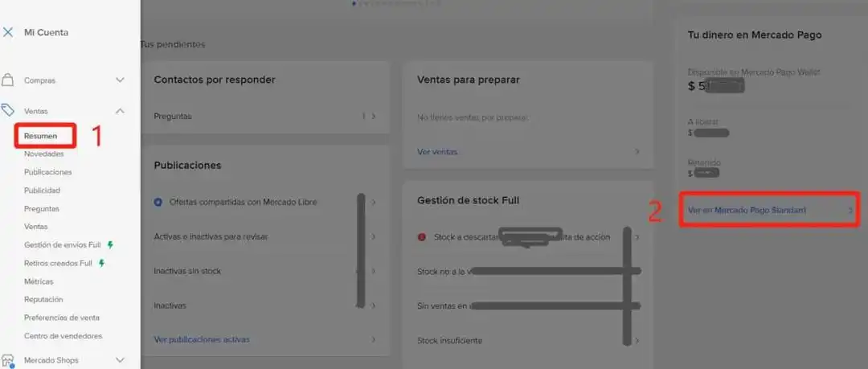
Task: Click arrow on Stock insuficiente row
Action: point(637,340)
